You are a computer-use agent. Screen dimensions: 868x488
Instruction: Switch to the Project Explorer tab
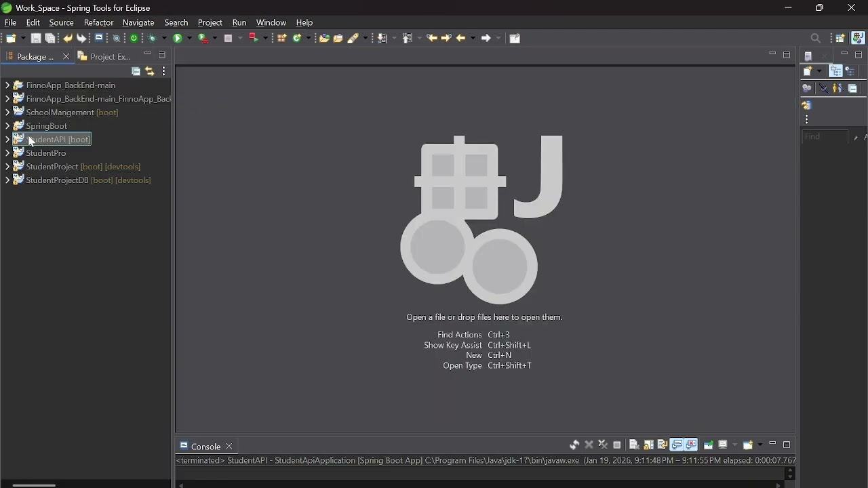104,57
